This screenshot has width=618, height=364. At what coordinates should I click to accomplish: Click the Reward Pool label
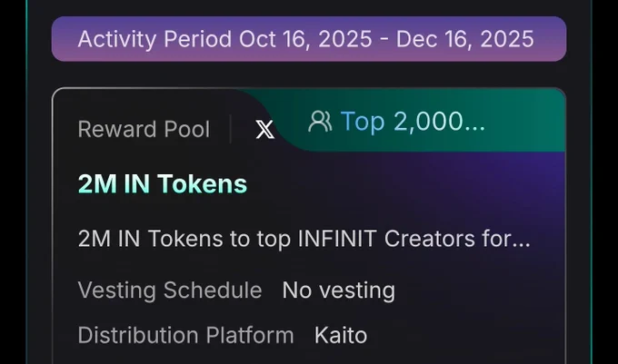click(144, 129)
